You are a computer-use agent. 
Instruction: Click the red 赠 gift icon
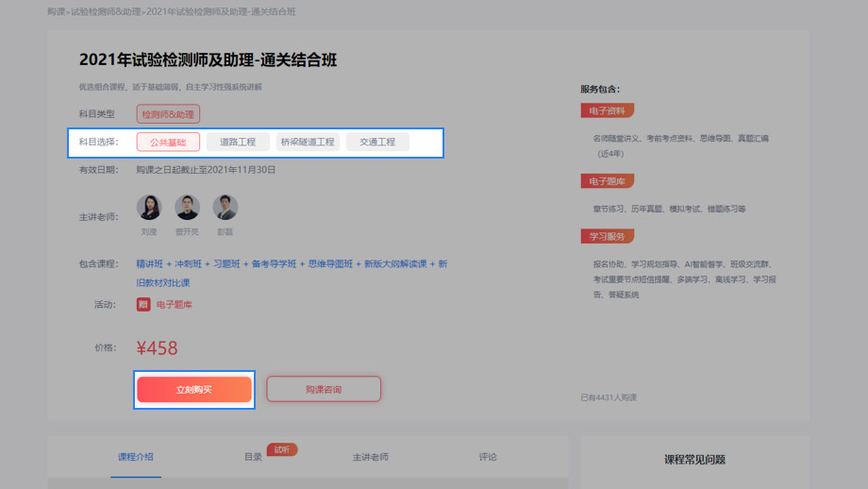pos(143,305)
